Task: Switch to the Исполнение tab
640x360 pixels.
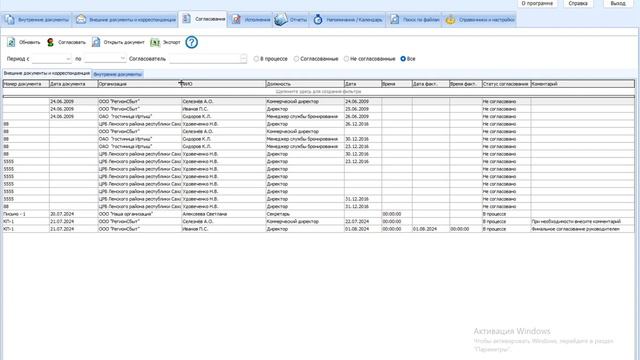Action: (251, 20)
